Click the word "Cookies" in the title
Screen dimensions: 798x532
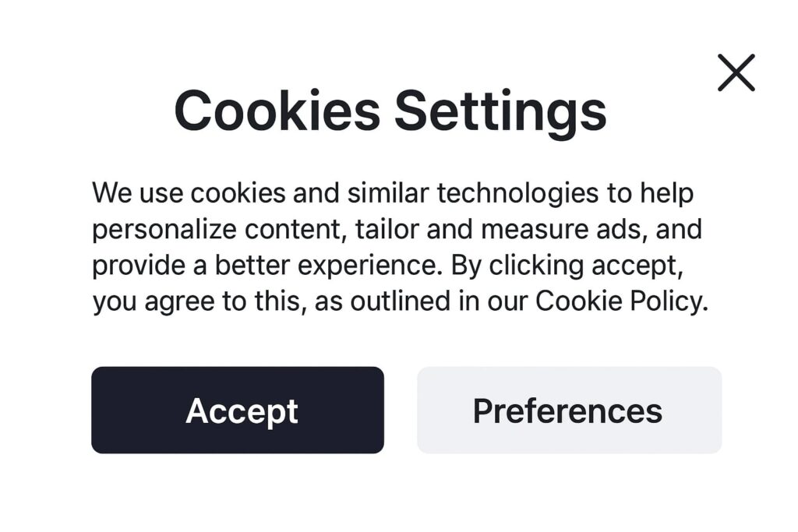[x=277, y=111]
